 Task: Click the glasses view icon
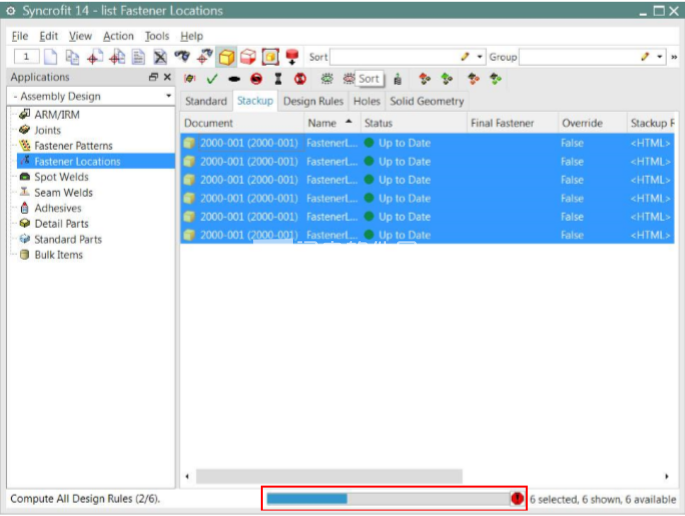pyautogui.click(x=182, y=56)
